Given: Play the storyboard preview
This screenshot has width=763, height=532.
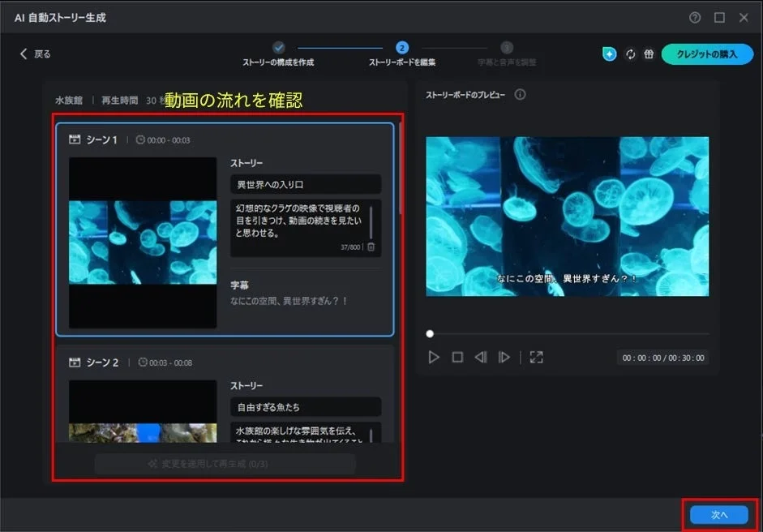Looking at the screenshot, I should click(434, 357).
